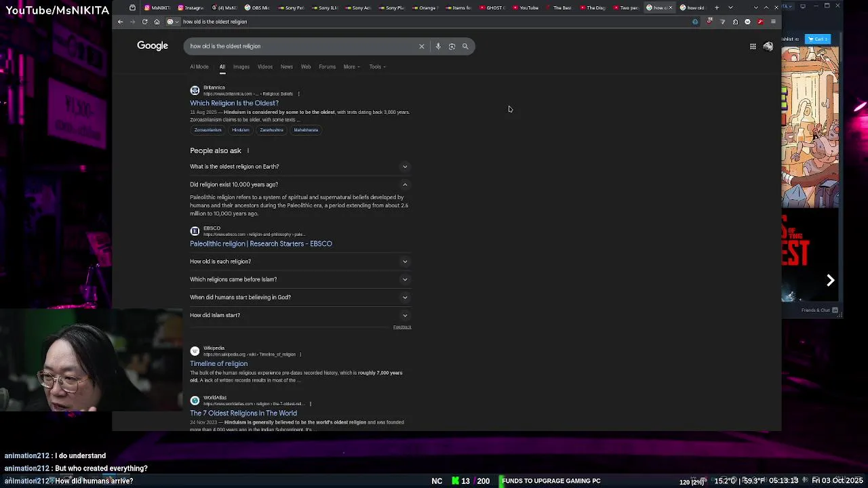Open 'Timeline of religion' Wikipedia link

point(218,364)
